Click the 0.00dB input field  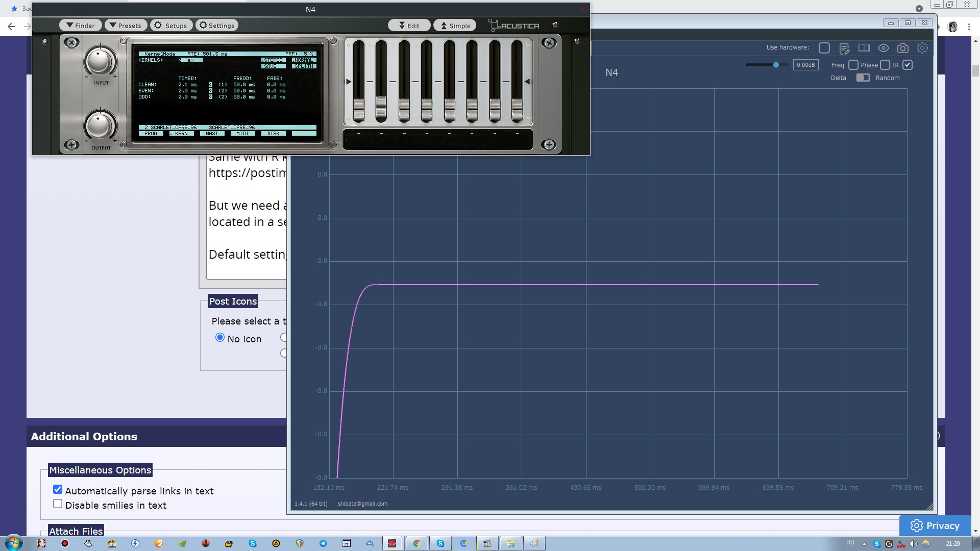[x=805, y=65]
